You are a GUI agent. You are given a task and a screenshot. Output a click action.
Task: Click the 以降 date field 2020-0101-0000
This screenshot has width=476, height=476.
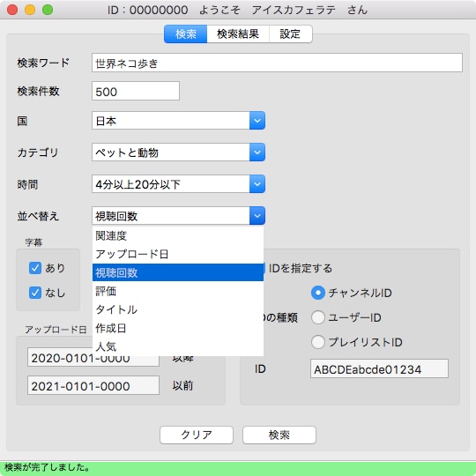(93, 358)
